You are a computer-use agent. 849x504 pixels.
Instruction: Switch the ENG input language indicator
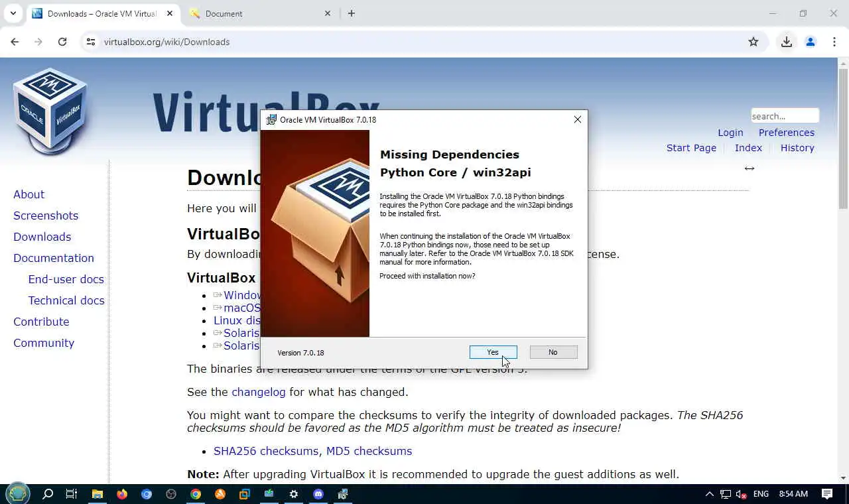click(x=761, y=494)
